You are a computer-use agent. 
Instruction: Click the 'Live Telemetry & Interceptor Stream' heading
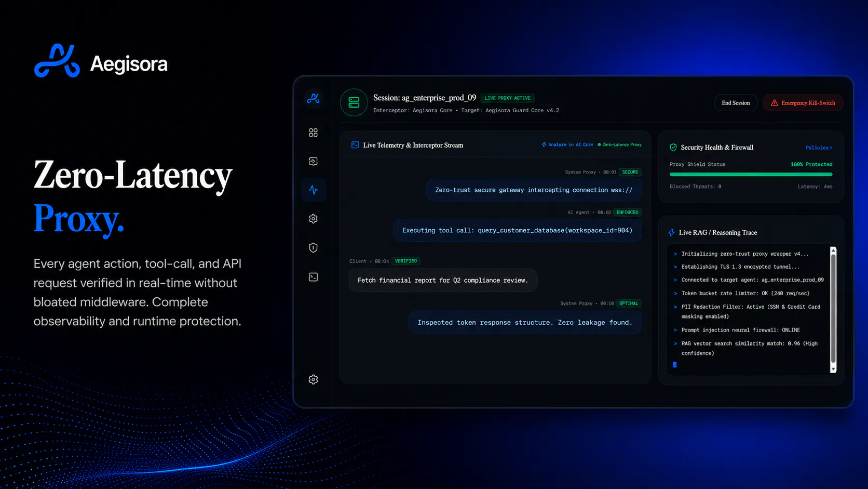[413, 146]
